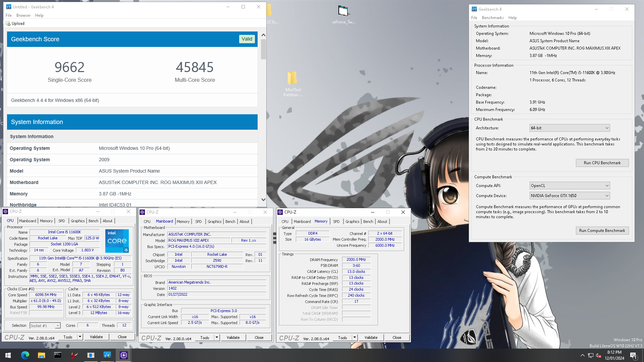
Task: Click the Multiplier x 61.0 value
Action: coord(46,301)
